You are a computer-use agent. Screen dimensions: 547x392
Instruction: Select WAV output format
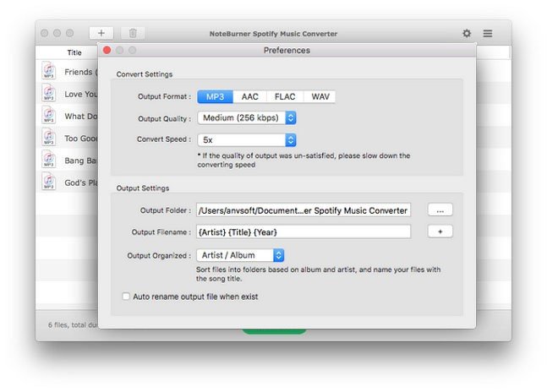[x=320, y=96]
